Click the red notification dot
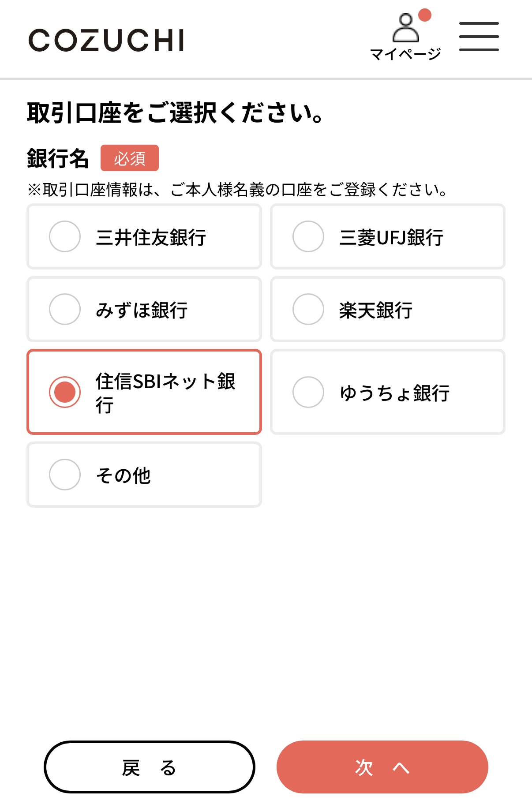 tap(424, 15)
